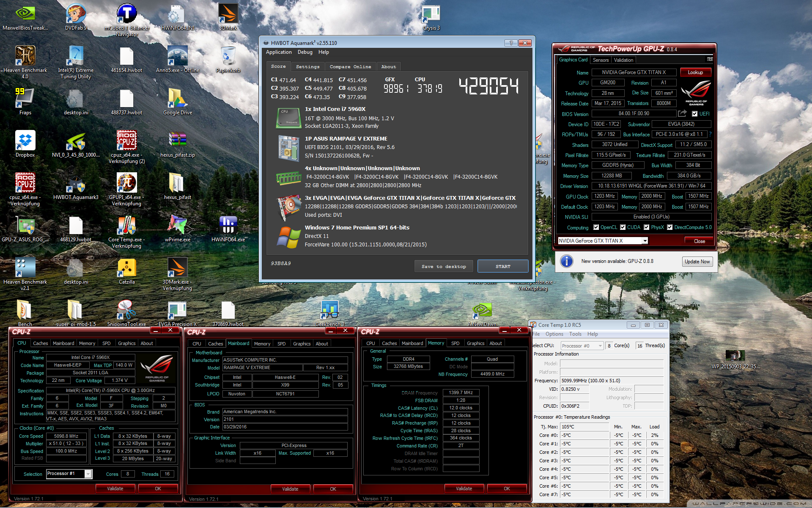Viewport: 812px width, 508px height.
Task: Click the Aquamark Help menu
Action: 324,52
